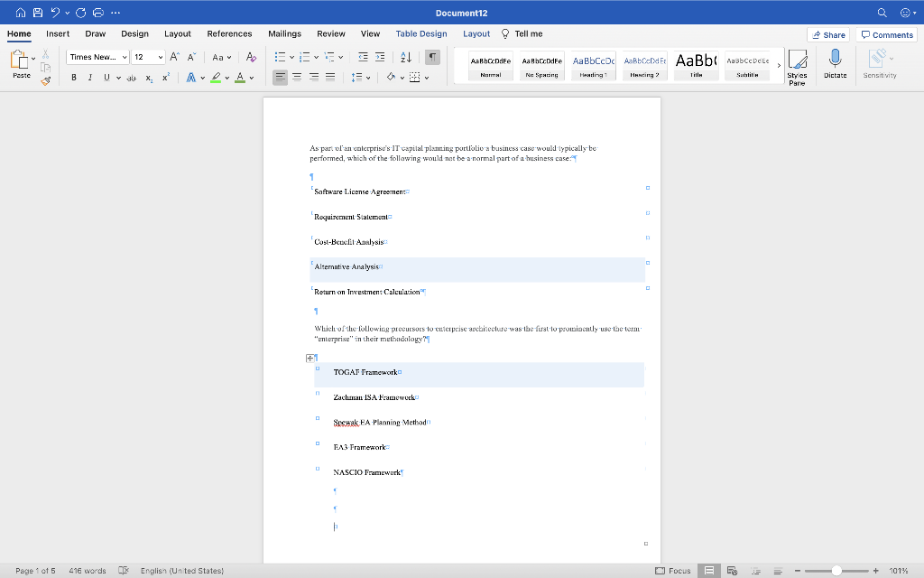Viewport: 924px width, 578px height.
Task: Open the font name dropdown
Action: pyautogui.click(x=123, y=57)
